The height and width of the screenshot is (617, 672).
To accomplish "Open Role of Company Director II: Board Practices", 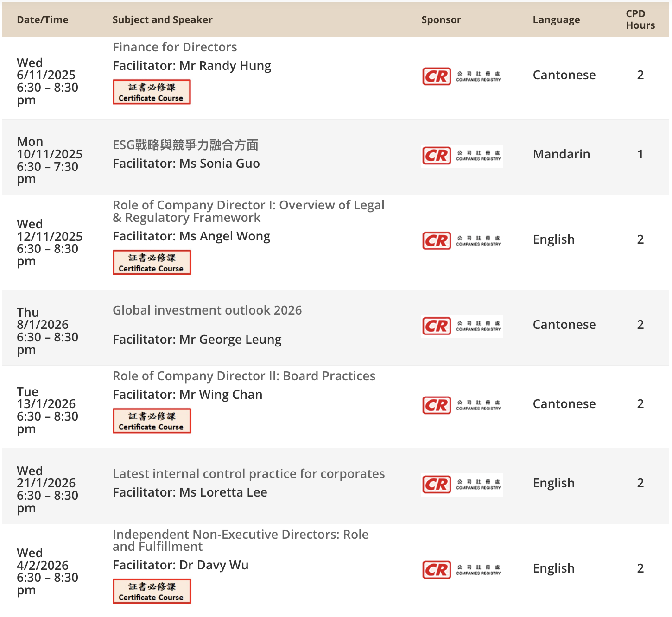I will point(244,376).
